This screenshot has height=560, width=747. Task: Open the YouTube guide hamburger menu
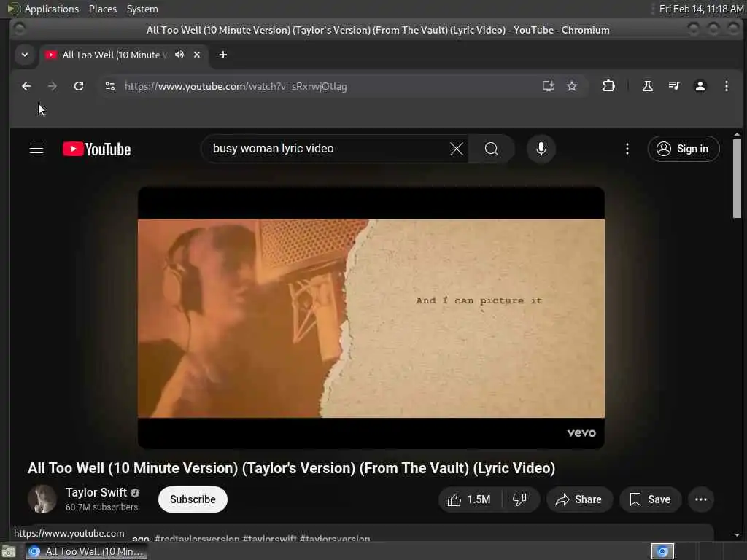point(36,149)
